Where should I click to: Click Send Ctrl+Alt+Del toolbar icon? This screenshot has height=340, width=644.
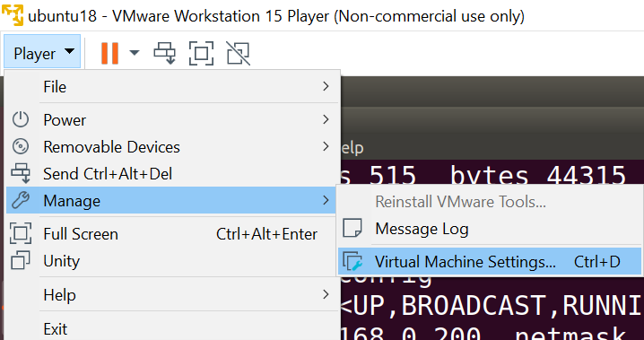[x=164, y=54]
